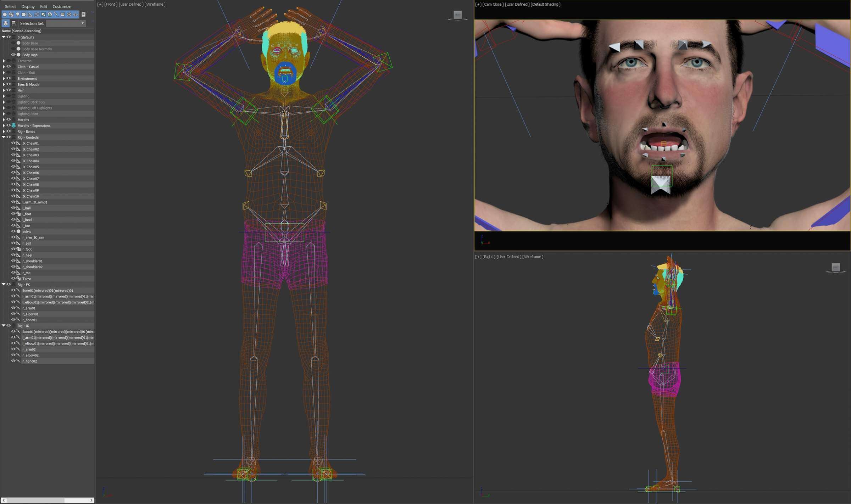Toggle visibility of the pelvis control
851x504 pixels.
click(x=13, y=231)
